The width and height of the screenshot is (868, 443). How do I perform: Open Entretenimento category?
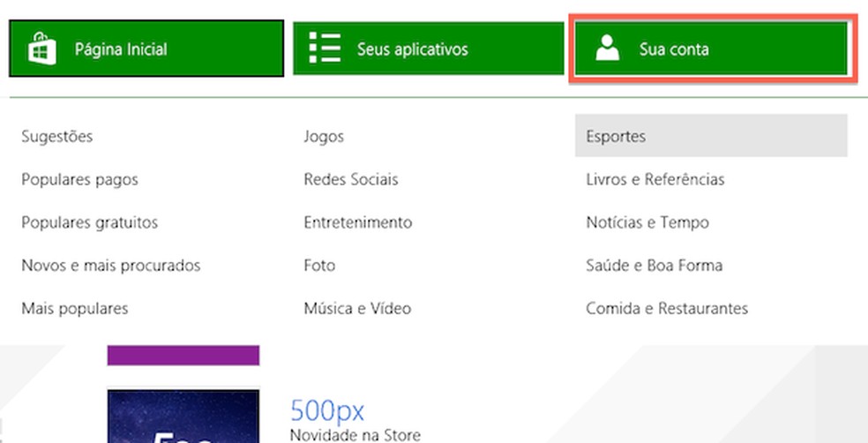(x=357, y=222)
